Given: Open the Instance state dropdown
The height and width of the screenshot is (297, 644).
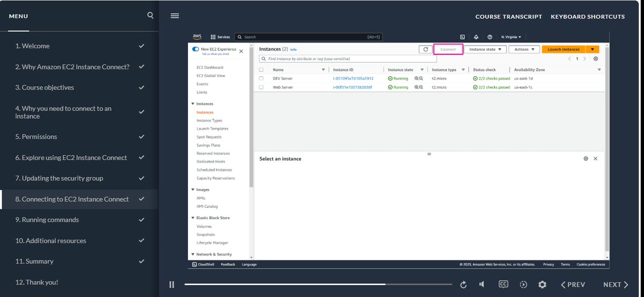Looking at the screenshot, I should [x=485, y=49].
